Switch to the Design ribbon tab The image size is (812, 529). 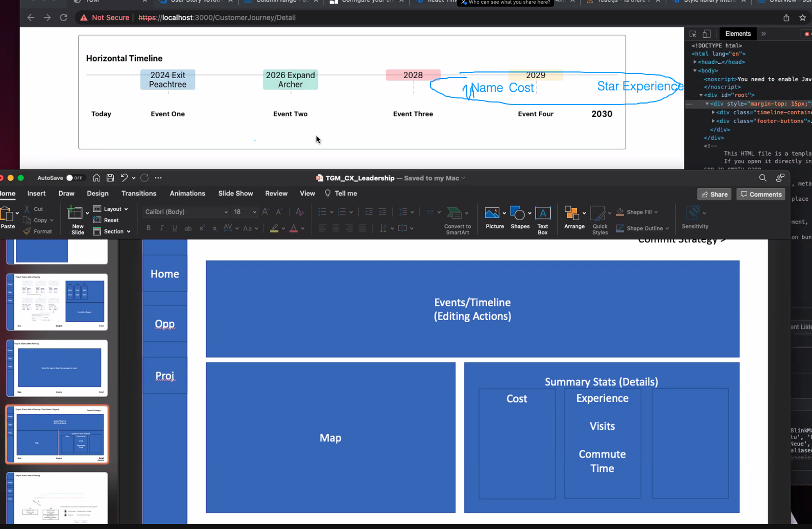click(98, 193)
